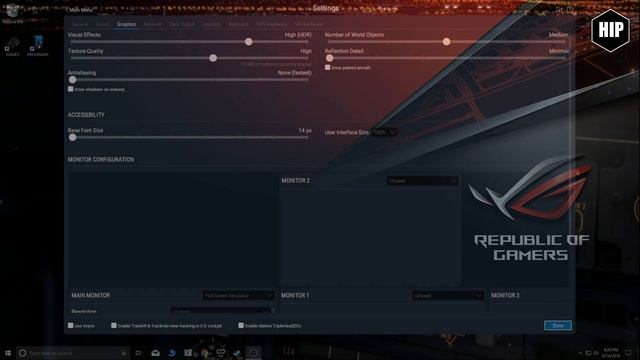Click the Number of World Objects slider handle
This screenshot has width=640, height=360.
tap(446, 42)
